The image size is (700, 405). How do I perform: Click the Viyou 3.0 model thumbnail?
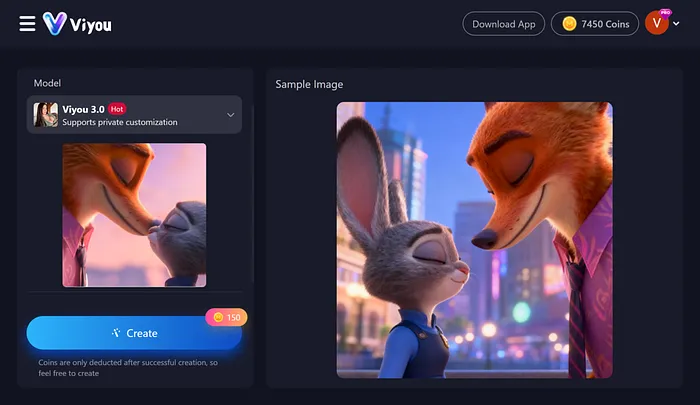pos(46,115)
